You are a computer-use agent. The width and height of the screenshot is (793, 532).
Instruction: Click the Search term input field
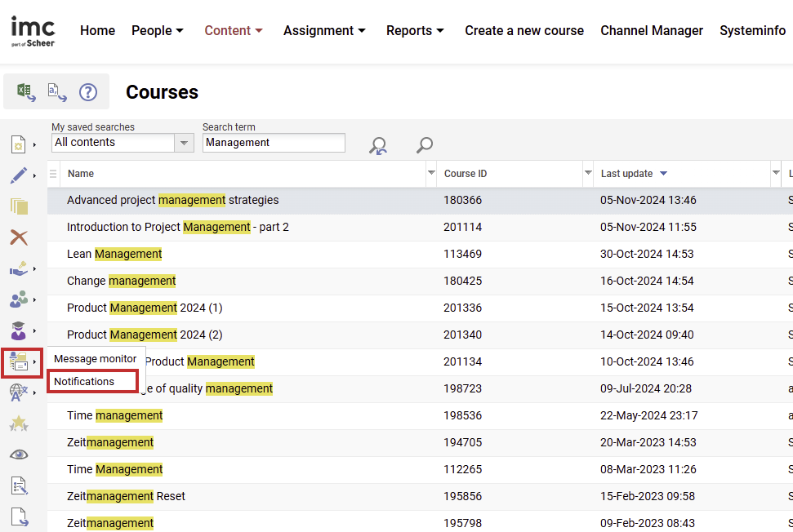tap(274, 143)
